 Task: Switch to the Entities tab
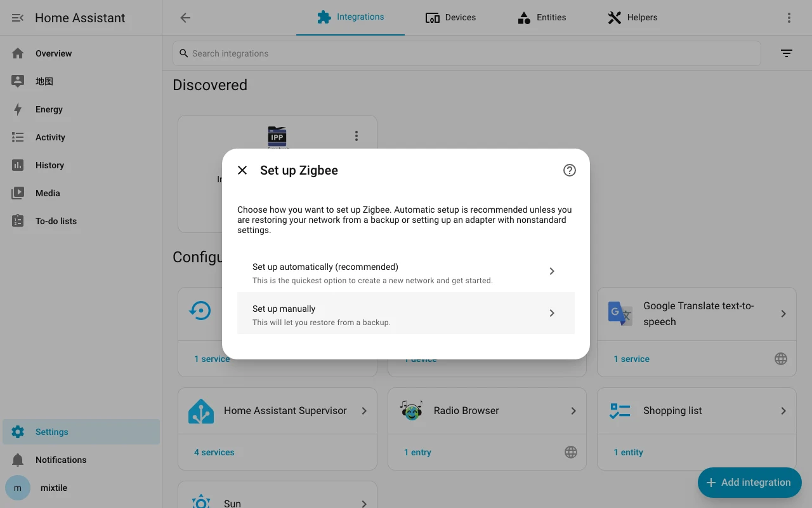542,18
